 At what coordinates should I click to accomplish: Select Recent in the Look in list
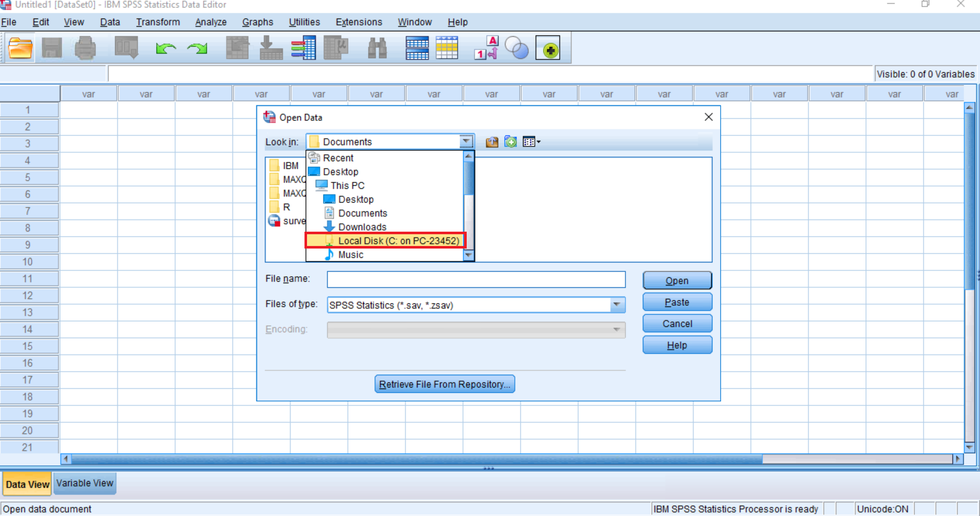pyautogui.click(x=338, y=158)
